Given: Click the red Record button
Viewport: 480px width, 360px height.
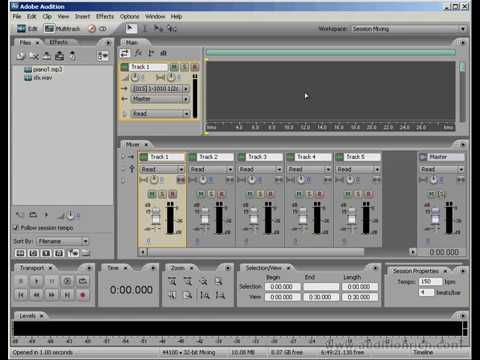Looking at the screenshot, I should pos(83,295).
